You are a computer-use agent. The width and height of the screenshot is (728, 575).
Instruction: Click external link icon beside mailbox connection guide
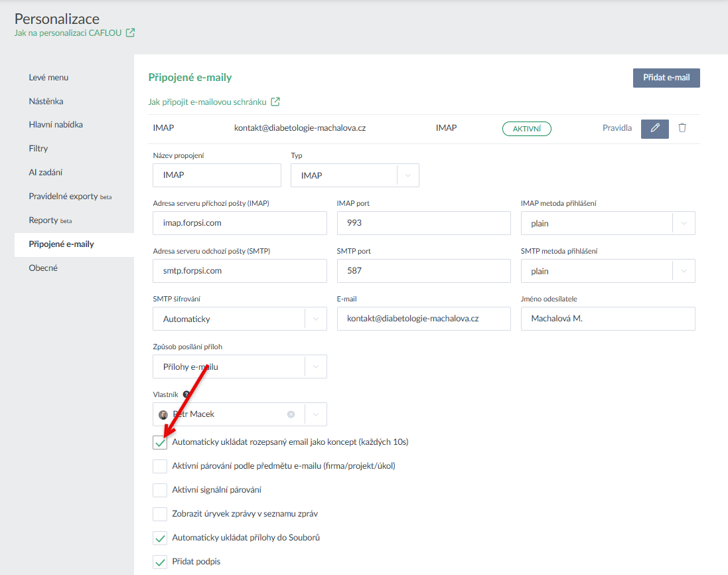[275, 102]
